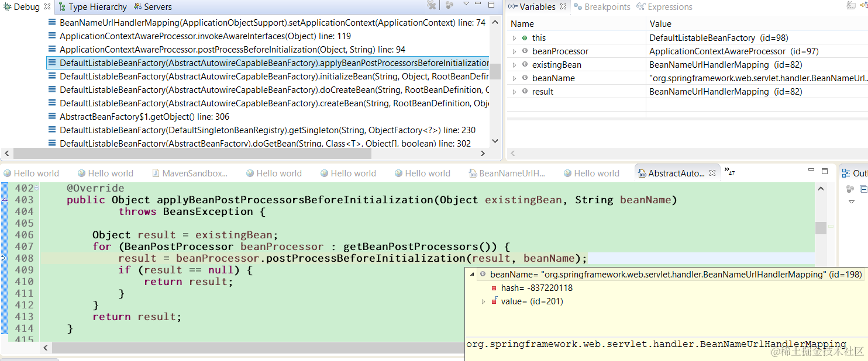Open the Debug view menu dropdown triangle

[x=466, y=4]
